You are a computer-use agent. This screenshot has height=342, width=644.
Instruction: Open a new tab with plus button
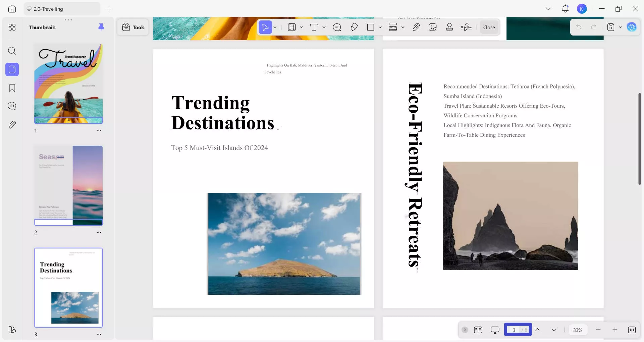tap(109, 9)
